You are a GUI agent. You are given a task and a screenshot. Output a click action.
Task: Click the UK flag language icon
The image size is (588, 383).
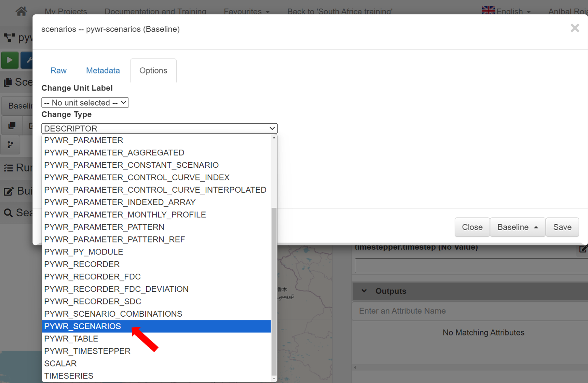(x=488, y=11)
